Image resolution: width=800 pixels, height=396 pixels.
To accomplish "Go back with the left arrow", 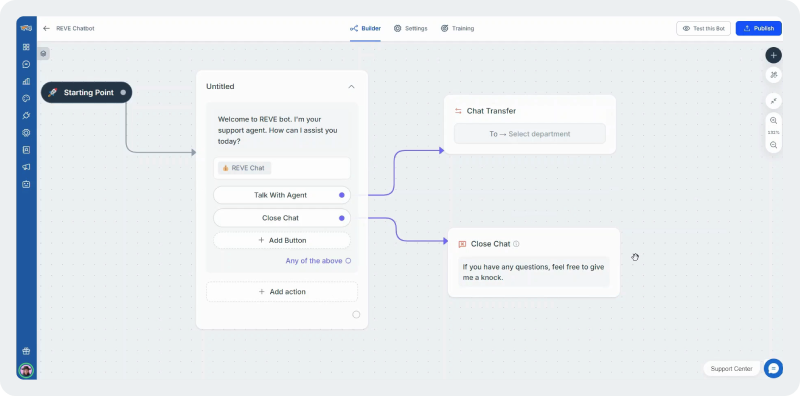I will tap(46, 29).
